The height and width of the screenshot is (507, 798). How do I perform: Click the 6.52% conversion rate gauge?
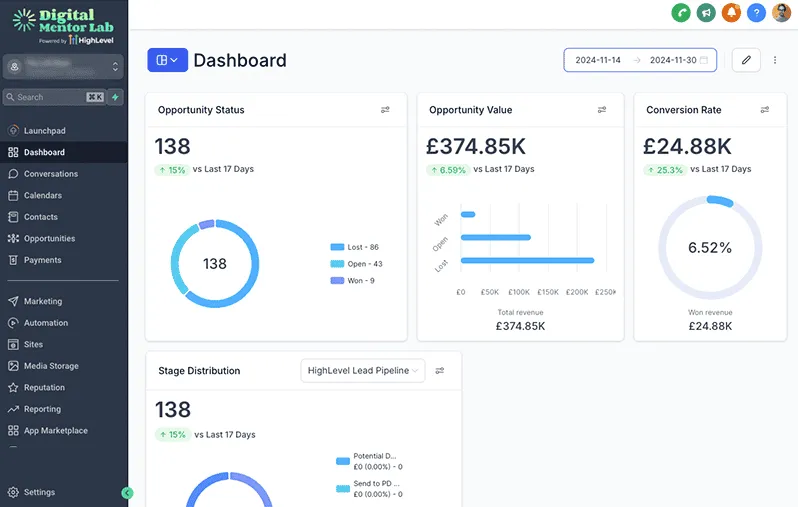(x=710, y=247)
